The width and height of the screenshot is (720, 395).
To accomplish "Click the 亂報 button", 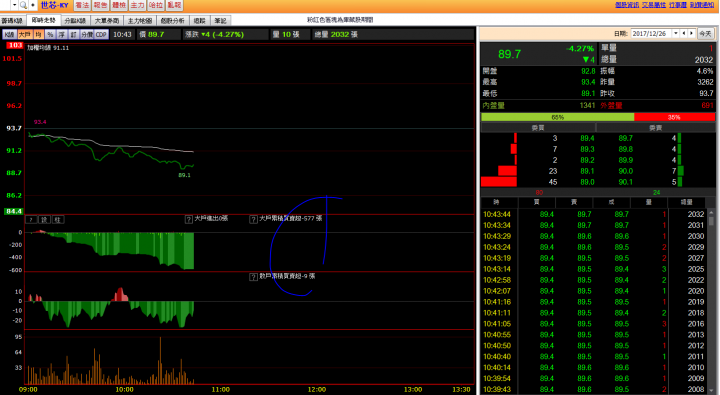I will pyautogui.click(x=174, y=5).
